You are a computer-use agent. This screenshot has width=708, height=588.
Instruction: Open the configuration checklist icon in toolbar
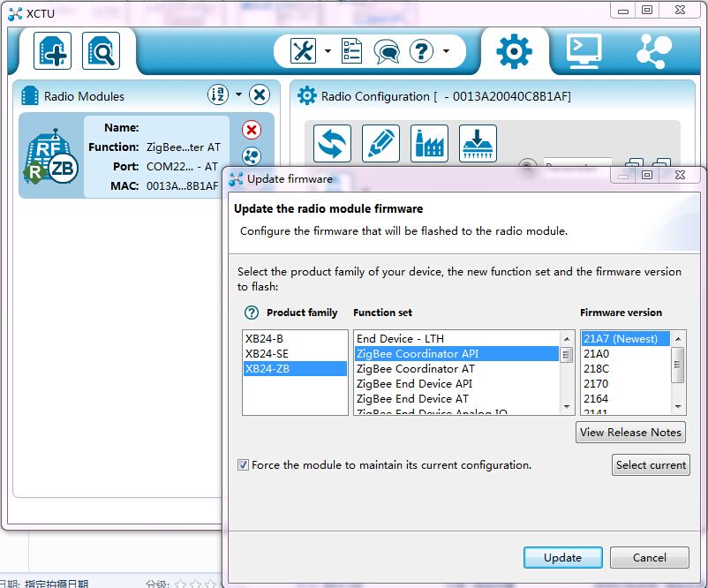tap(351, 50)
